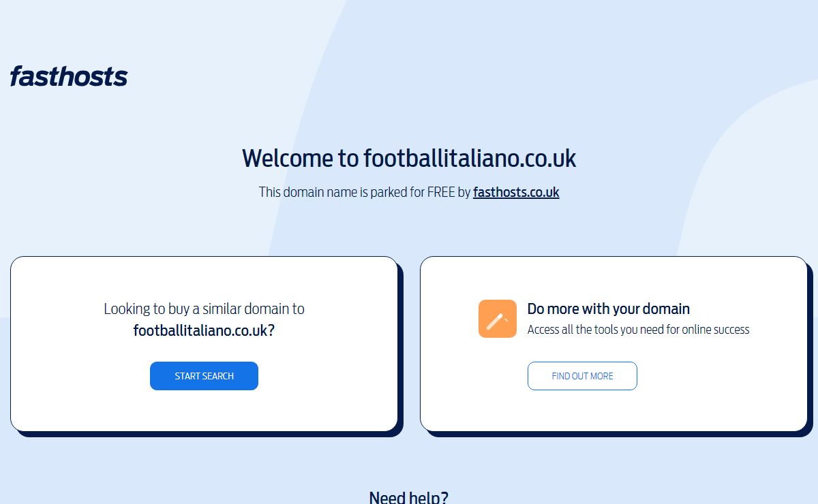Click footballitaliano.co.uk in the main heading
Screen dimensions: 818x504
(x=470, y=159)
